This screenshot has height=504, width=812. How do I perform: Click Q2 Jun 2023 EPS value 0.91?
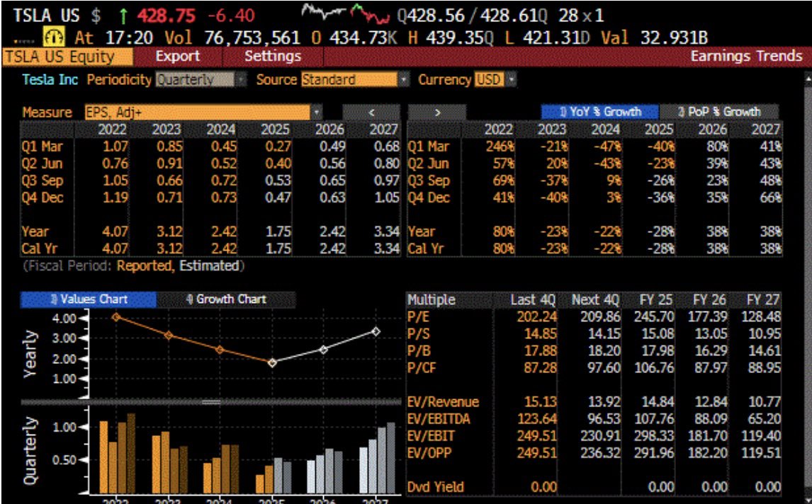tap(170, 164)
